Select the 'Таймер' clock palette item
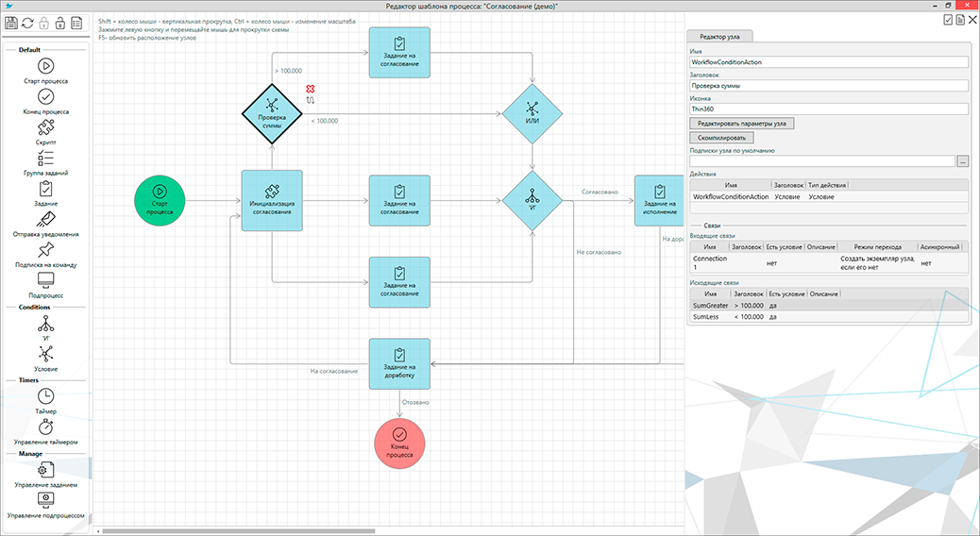The width and height of the screenshot is (980, 536). (x=45, y=397)
